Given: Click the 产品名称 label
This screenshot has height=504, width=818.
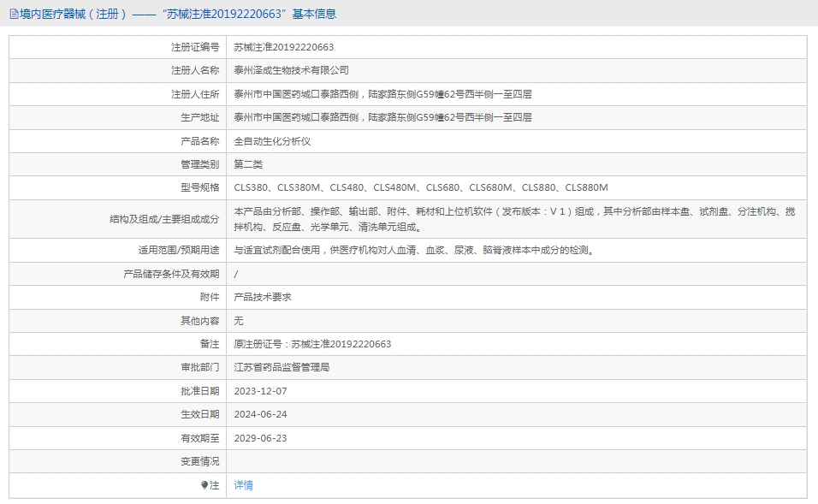Looking at the screenshot, I should click(x=200, y=141).
